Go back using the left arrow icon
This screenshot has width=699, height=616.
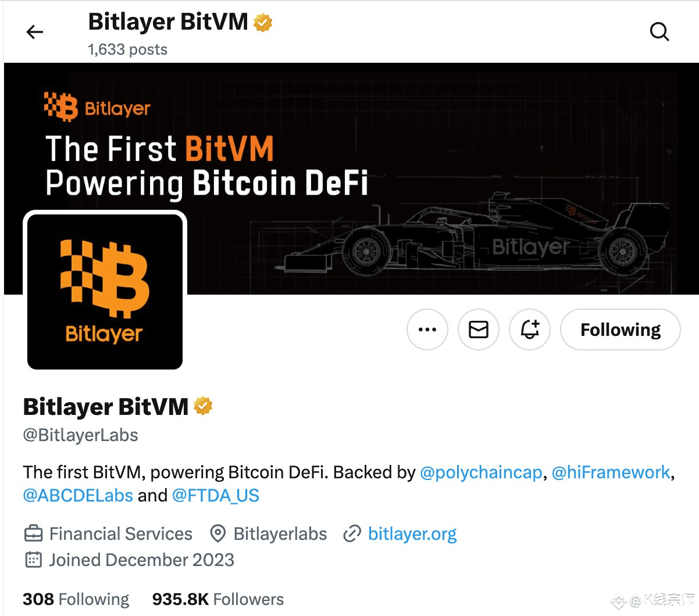coord(35,32)
